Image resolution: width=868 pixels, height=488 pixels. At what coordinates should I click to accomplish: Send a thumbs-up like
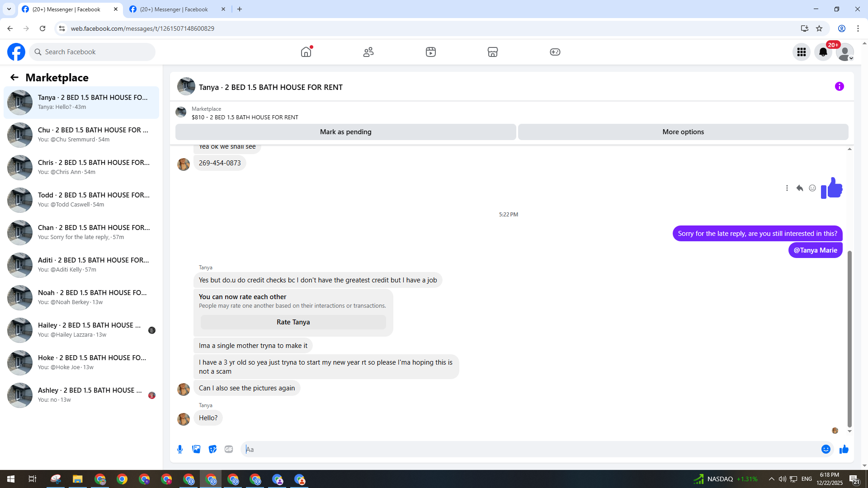tap(844, 449)
